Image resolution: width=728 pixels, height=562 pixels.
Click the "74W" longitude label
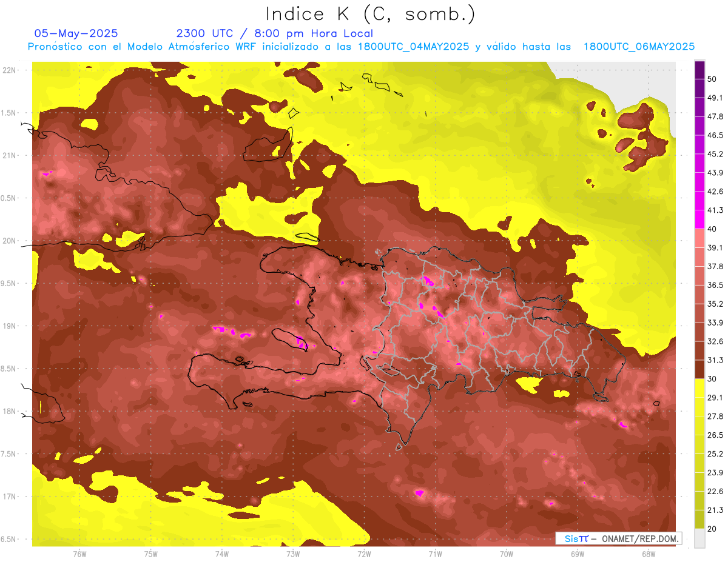tap(221, 554)
